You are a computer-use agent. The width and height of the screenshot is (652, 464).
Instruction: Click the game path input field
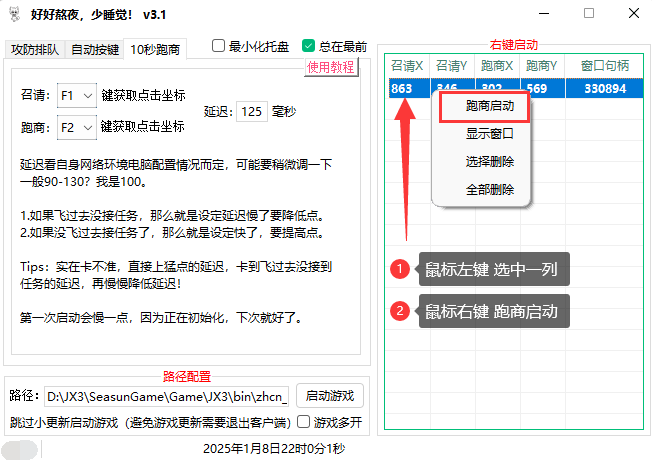[166, 396]
